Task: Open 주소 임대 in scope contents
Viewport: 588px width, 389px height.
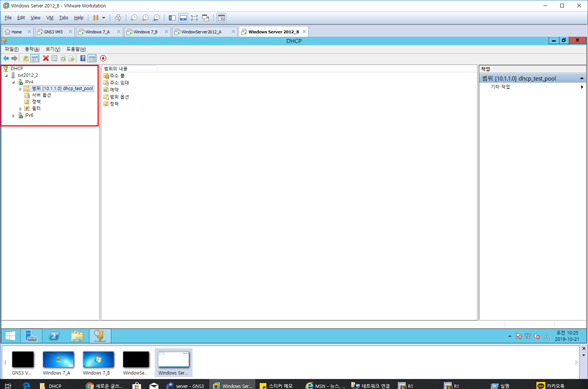Action: point(119,83)
